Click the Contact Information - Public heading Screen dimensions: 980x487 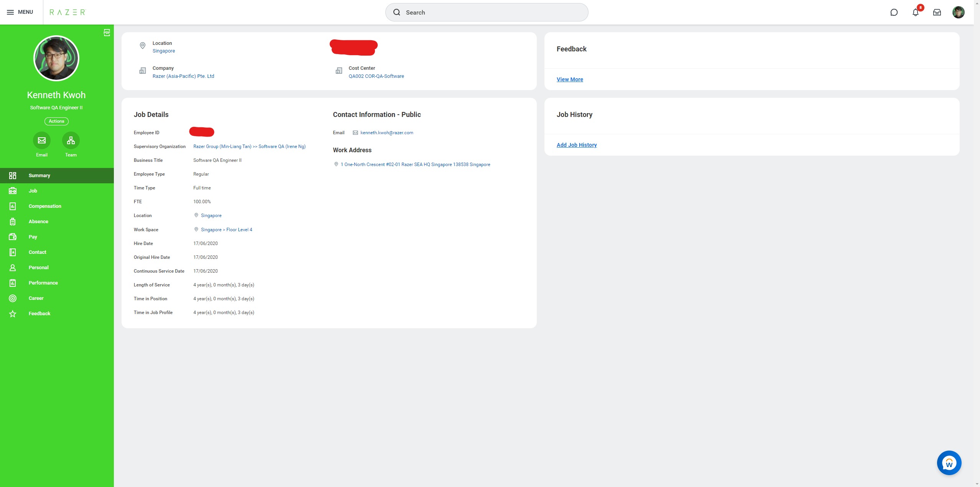(377, 115)
